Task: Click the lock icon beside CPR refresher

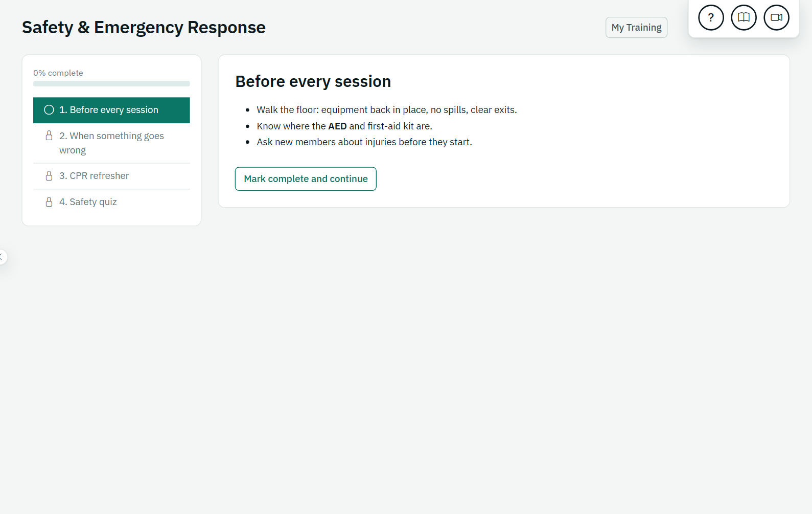Action: [x=49, y=176]
